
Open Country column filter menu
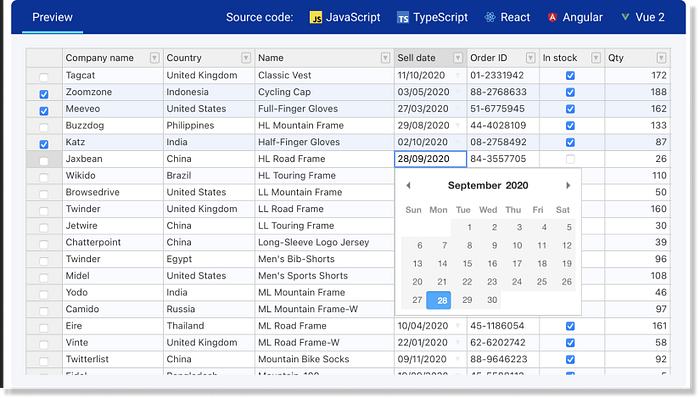[246, 58]
